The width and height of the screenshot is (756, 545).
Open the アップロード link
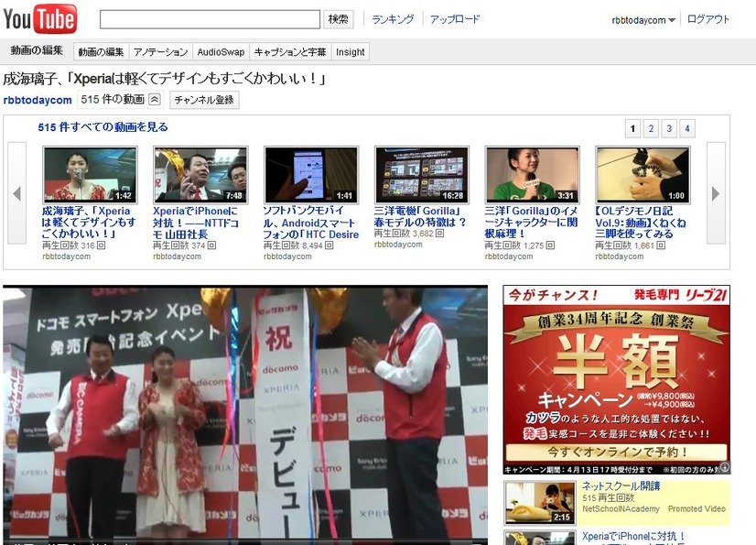pos(455,19)
